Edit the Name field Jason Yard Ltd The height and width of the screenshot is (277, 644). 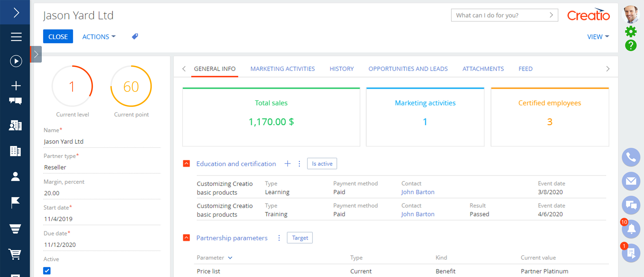[x=102, y=141]
